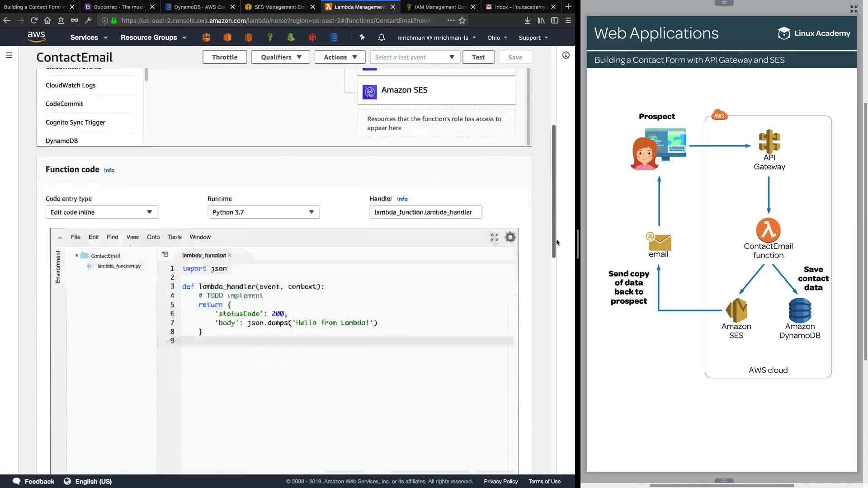Click the Test button

click(478, 57)
